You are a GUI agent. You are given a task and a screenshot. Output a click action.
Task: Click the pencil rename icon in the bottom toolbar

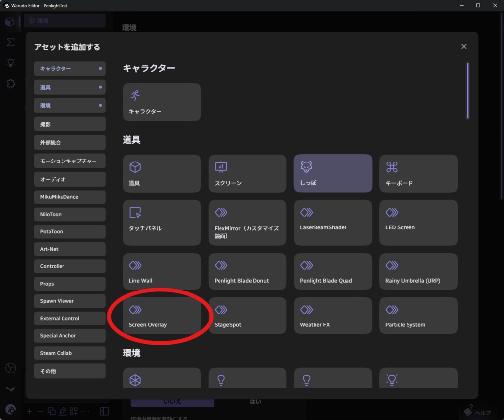pos(63,411)
